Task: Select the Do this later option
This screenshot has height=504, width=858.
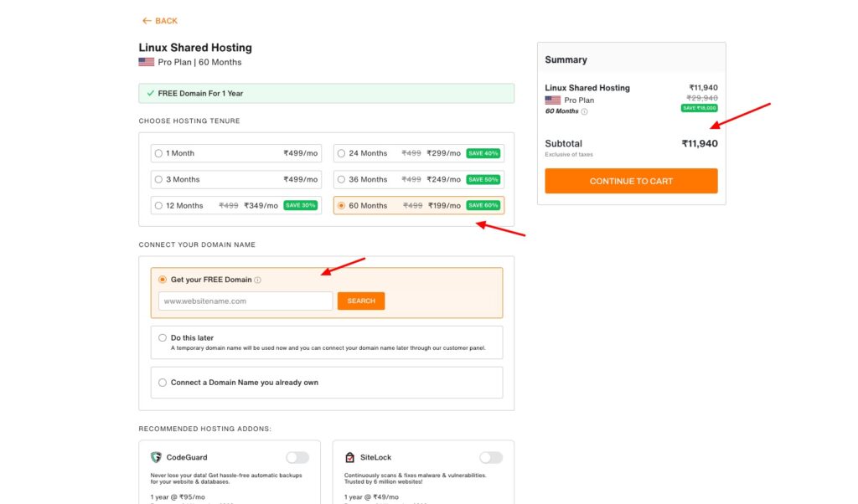Action: pyautogui.click(x=163, y=338)
